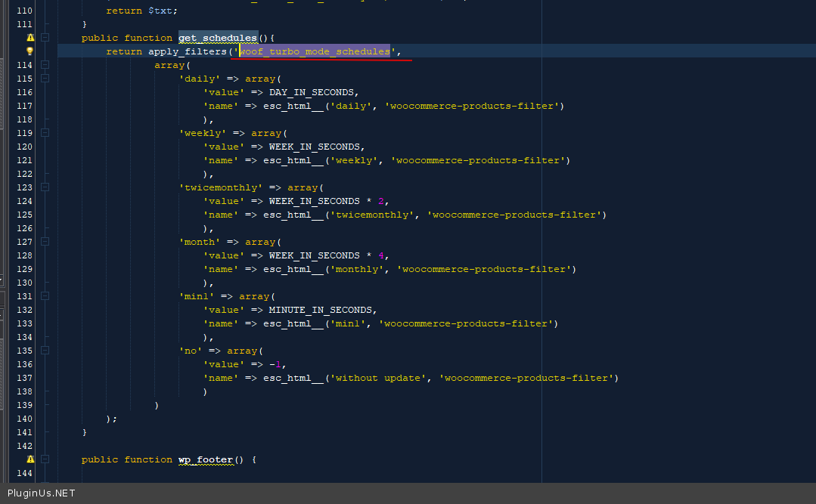Collapse the 'no' array fold on line 135
Screen dimensions: 816x504
tap(45, 351)
